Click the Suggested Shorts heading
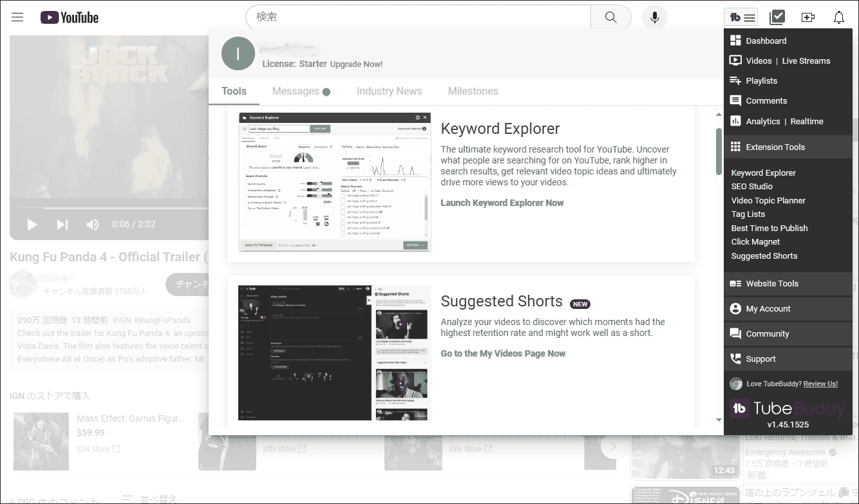859x504 pixels. (x=502, y=301)
